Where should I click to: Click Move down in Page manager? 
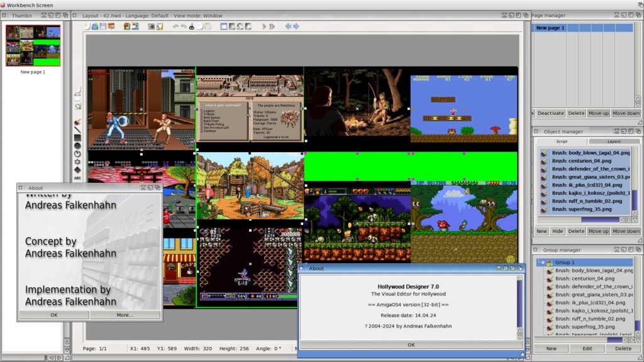626,113
